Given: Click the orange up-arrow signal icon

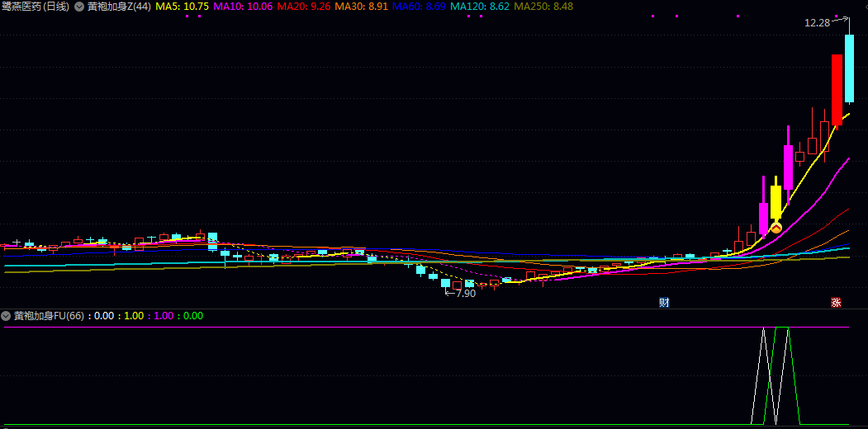Looking at the screenshot, I should point(776,227).
